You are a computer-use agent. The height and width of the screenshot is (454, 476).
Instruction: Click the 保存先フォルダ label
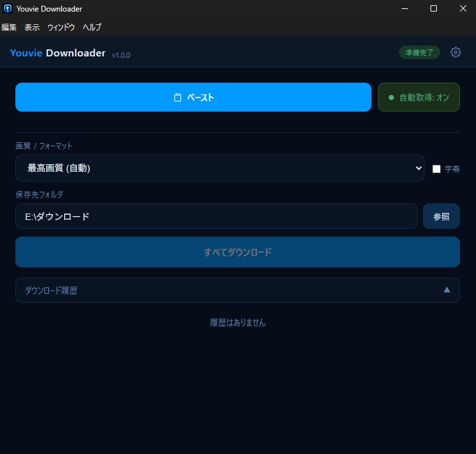(x=39, y=194)
